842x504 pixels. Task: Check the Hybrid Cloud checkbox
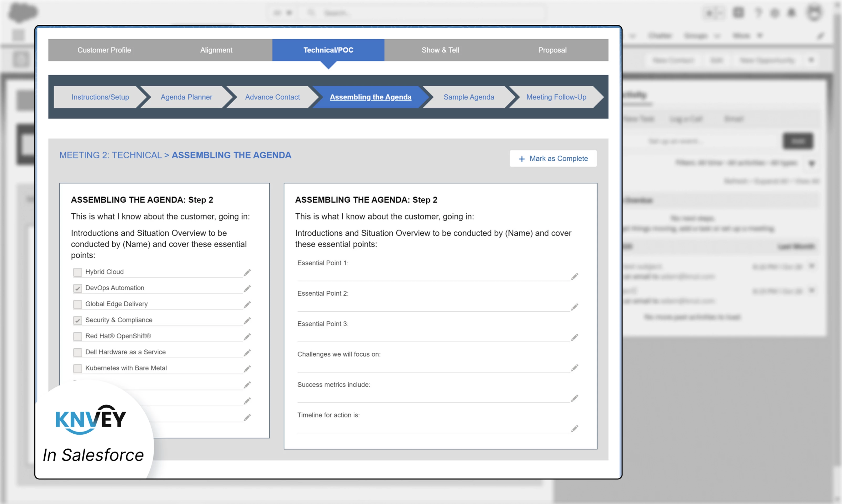[77, 272]
